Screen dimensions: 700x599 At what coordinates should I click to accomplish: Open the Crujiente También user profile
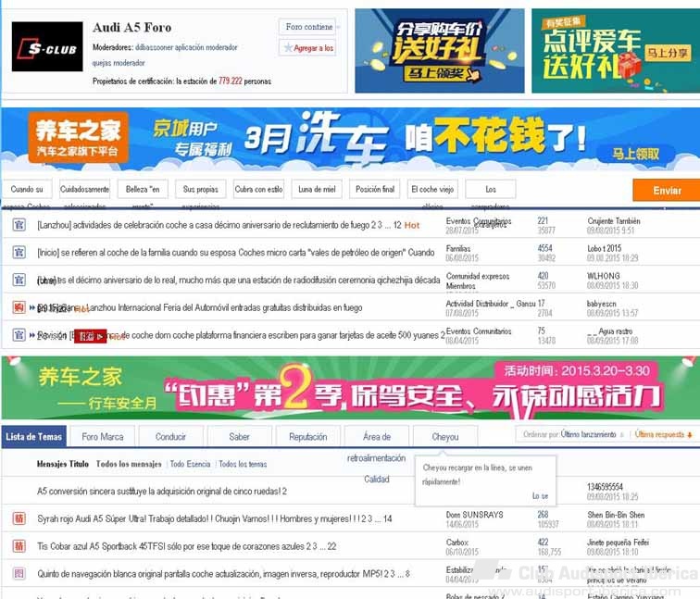tap(614, 221)
